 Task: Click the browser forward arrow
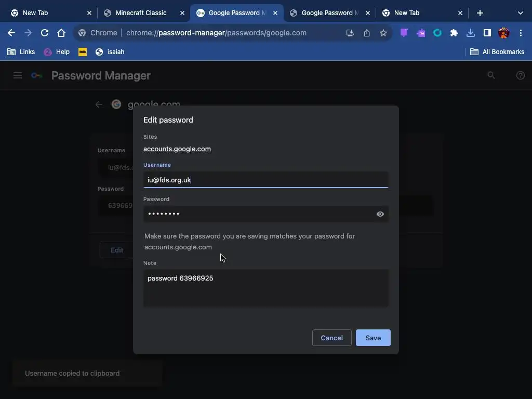coord(28,33)
